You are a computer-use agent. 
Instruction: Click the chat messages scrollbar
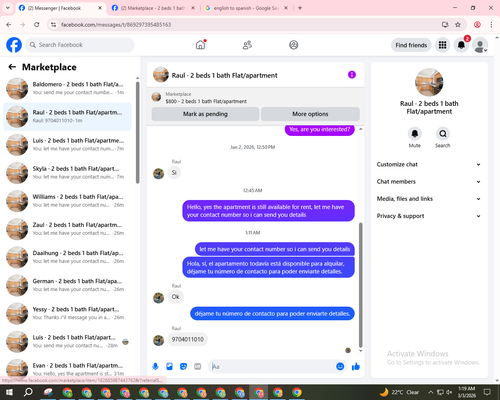coord(360,285)
